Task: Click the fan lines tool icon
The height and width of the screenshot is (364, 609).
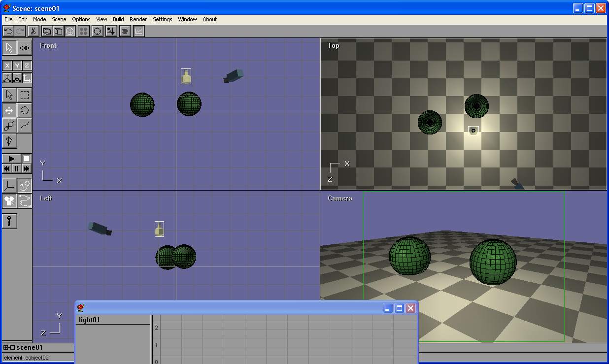Action: [9, 141]
